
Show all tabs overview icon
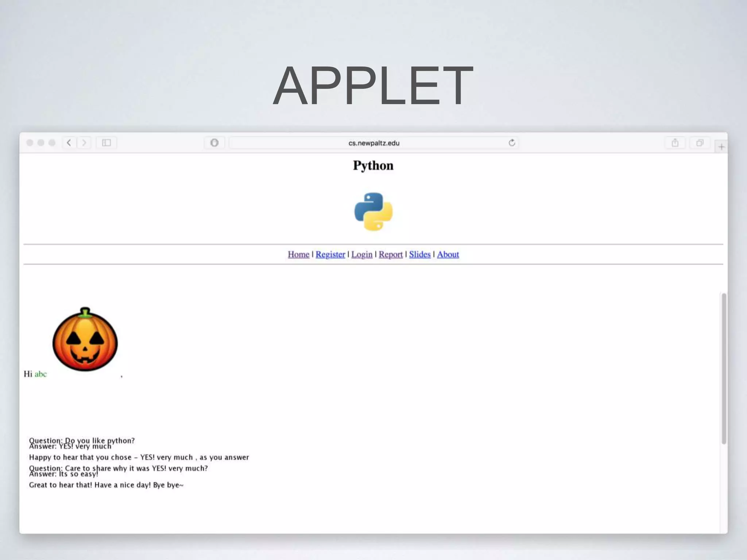(700, 143)
